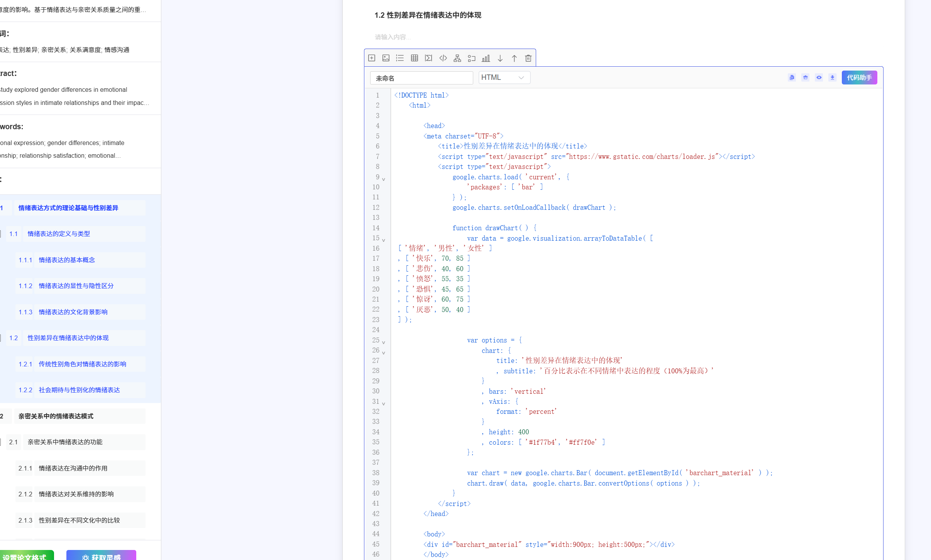Click the 获取灵感 button
Viewport: 931px width, 560px height.
101,556
